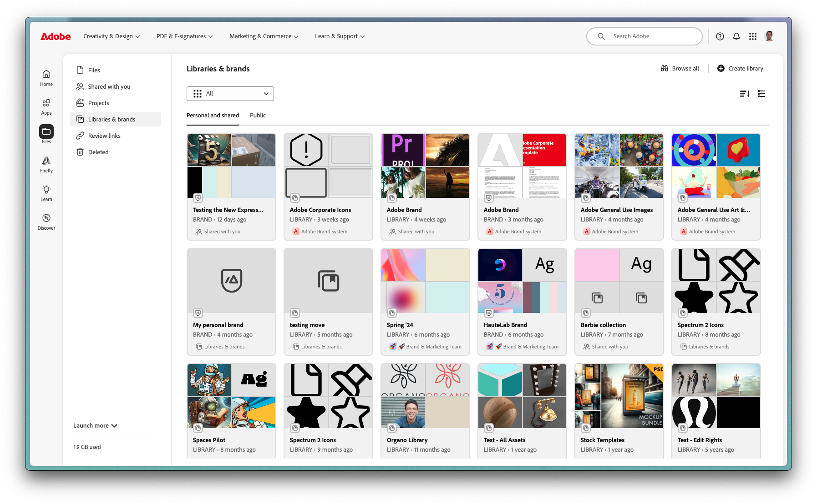
Task: Open the Test - Edit Rights thumbnail
Action: (x=716, y=396)
